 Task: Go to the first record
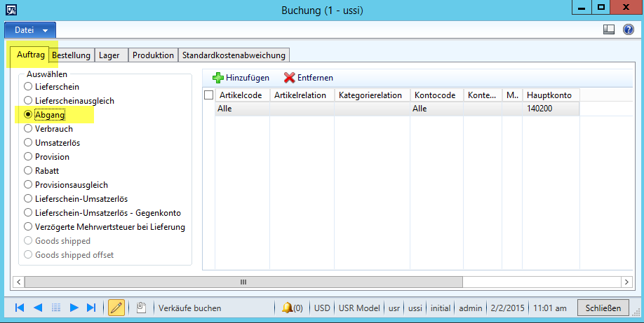pyautogui.click(x=20, y=308)
